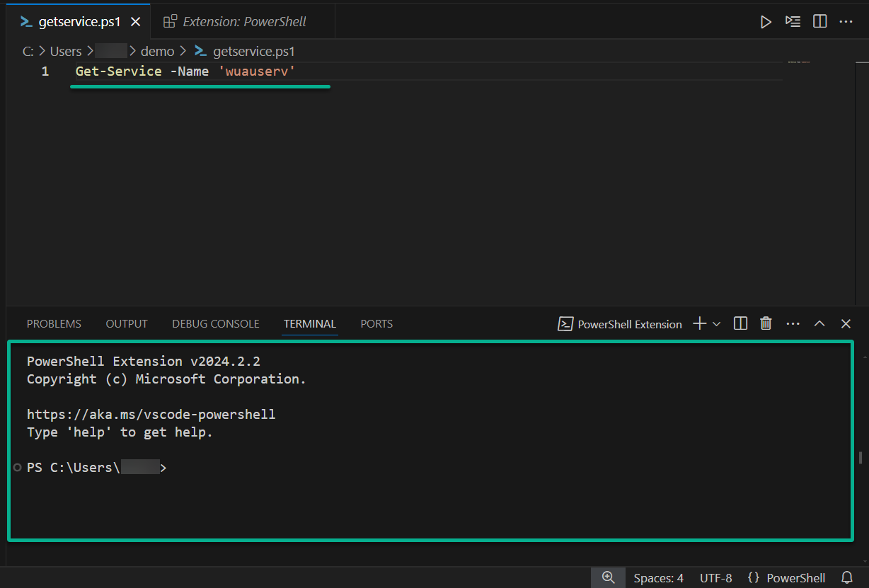The height and width of the screenshot is (588, 869).
Task: Change indentation via Spaces: 4
Action: [x=659, y=577]
